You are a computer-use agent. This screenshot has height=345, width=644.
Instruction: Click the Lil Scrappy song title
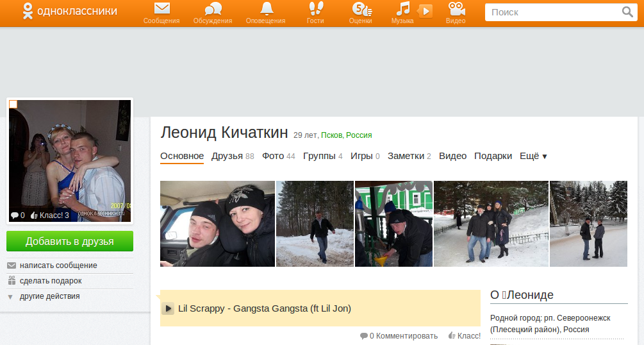click(265, 308)
